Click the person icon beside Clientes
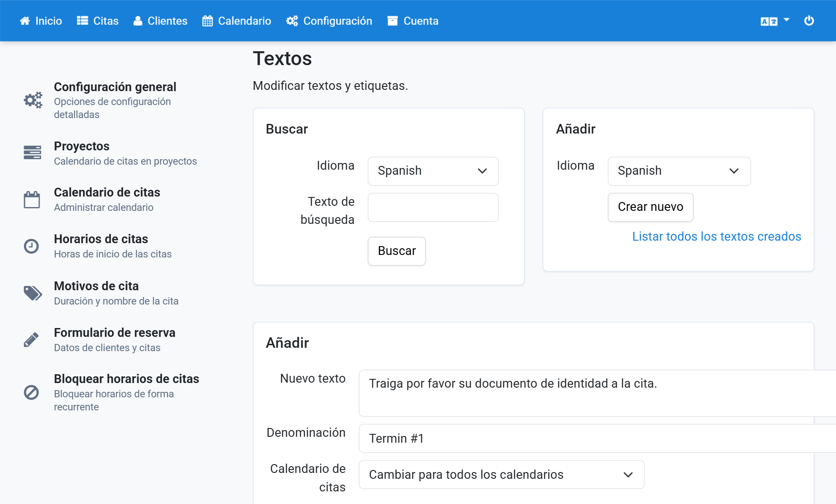836x504 pixels. (x=138, y=21)
